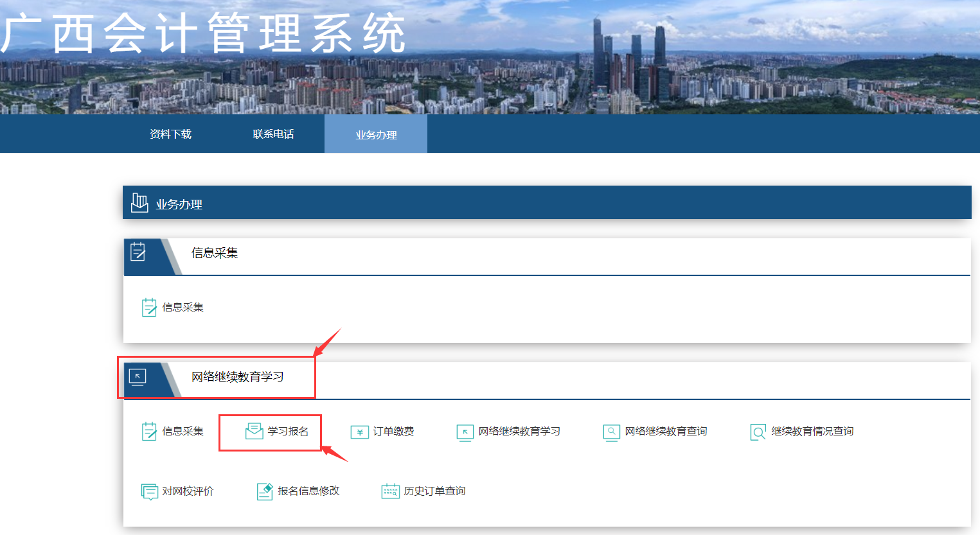Click the magnifier icon beside 网络继续教育查询
The height and width of the screenshot is (535, 980).
pos(611,432)
